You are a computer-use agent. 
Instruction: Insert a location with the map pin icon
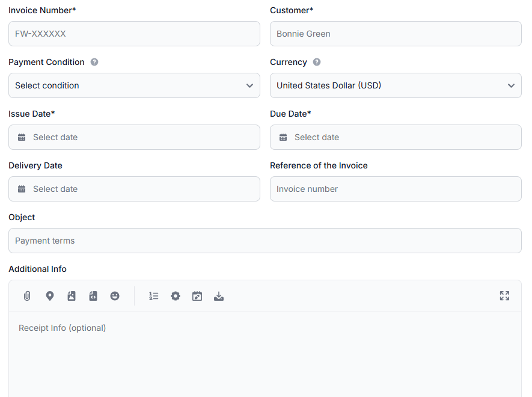(x=50, y=296)
